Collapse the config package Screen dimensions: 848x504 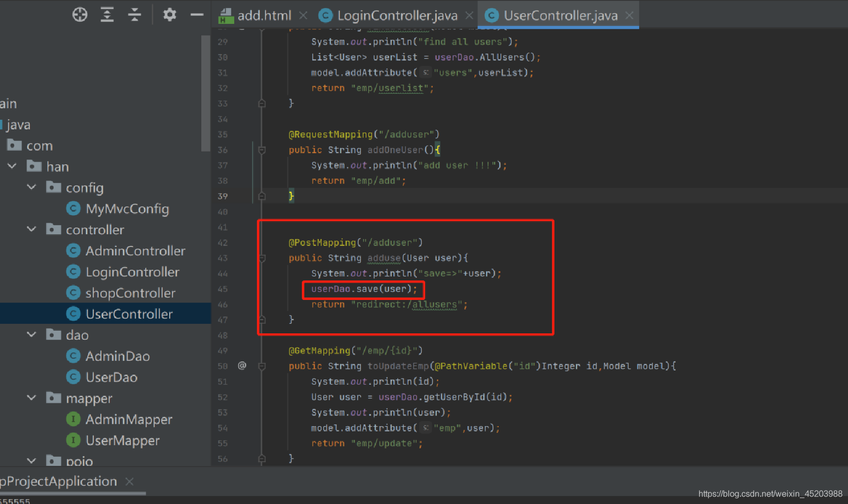pos(32,187)
